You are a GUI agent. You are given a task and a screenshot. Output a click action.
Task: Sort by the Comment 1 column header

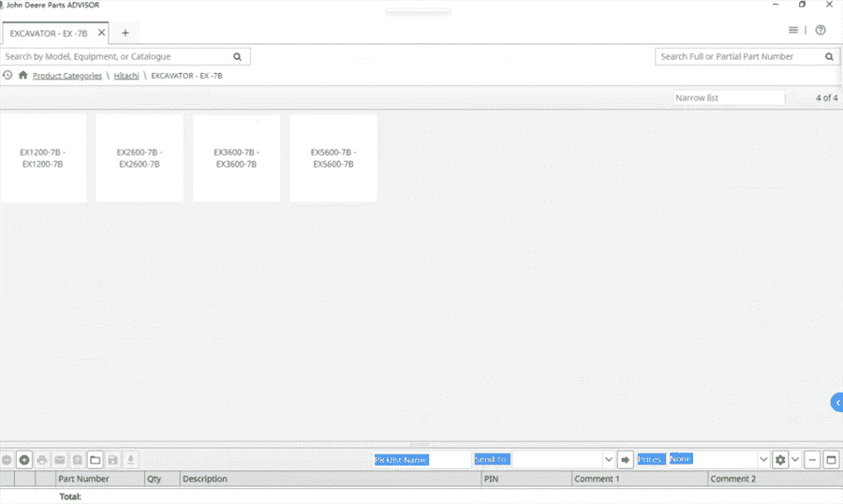[x=640, y=479]
